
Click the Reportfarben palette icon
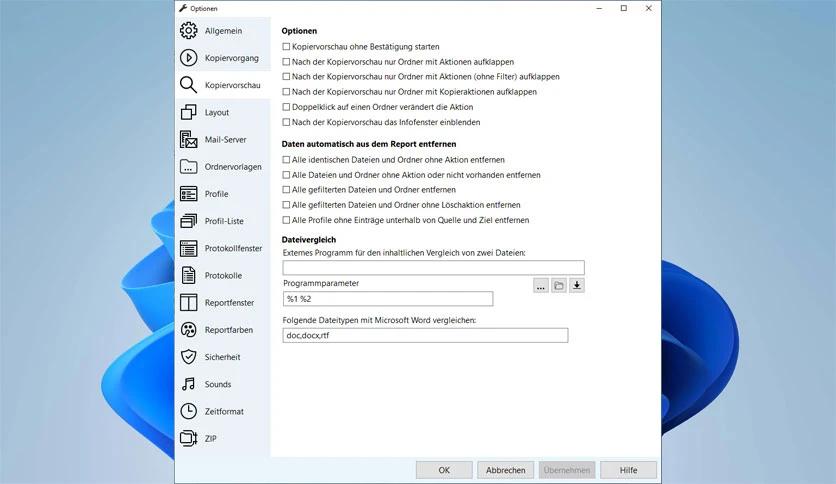pos(188,330)
